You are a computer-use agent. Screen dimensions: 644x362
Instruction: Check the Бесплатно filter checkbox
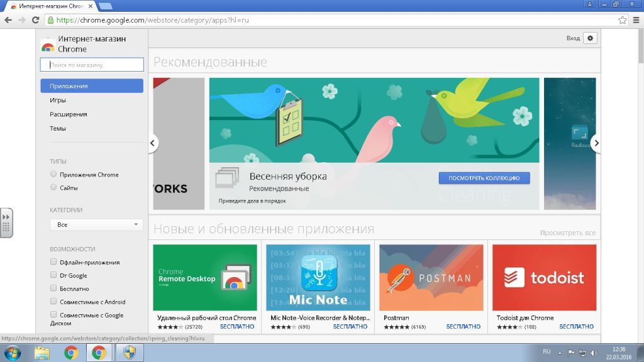tap(53, 288)
